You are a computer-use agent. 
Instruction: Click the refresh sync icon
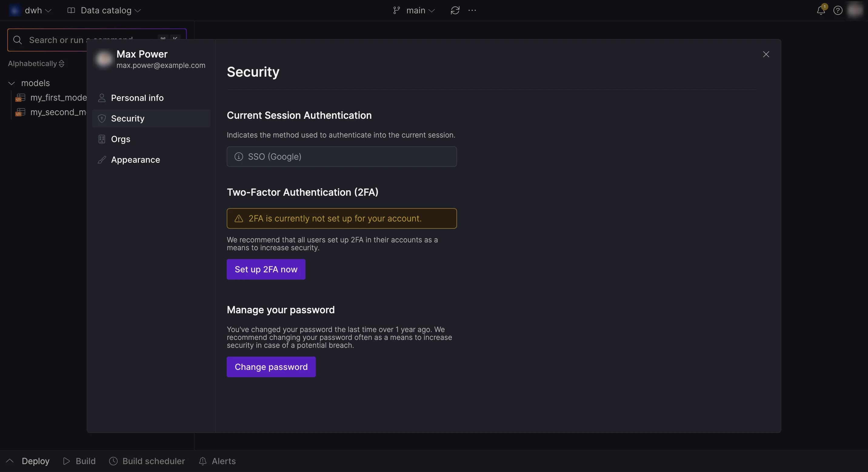(x=455, y=10)
